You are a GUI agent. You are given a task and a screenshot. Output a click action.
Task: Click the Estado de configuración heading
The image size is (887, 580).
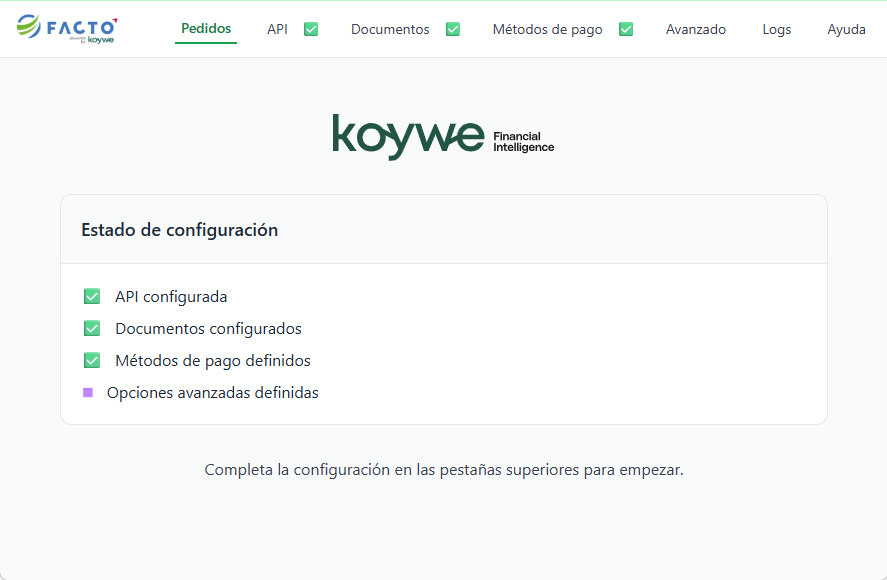tap(179, 230)
